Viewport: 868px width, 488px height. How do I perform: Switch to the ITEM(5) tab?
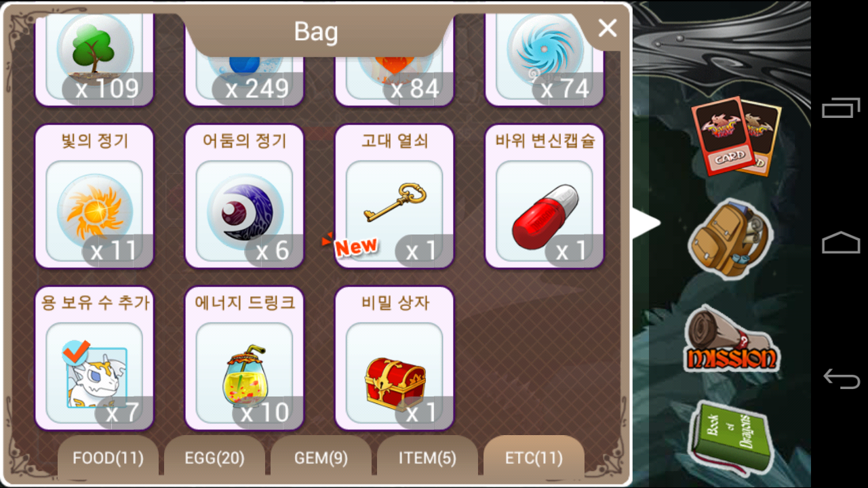tap(427, 457)
